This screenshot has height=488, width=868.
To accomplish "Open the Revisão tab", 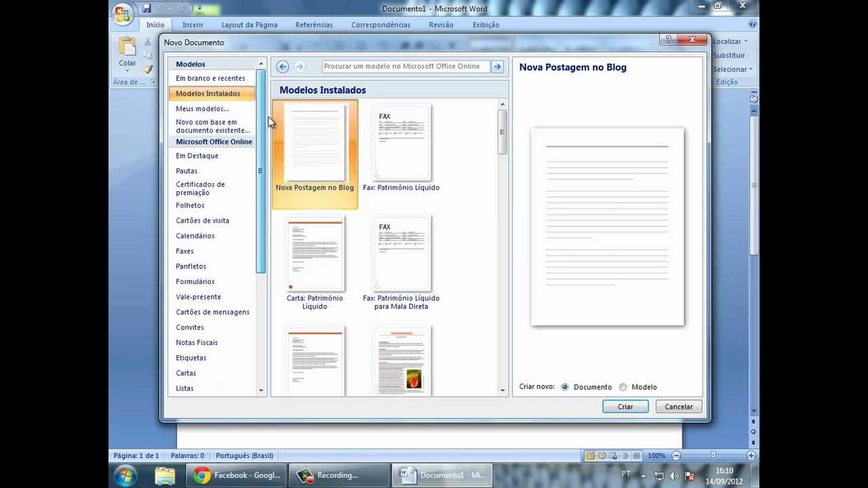I will click(x=441, y=25).
